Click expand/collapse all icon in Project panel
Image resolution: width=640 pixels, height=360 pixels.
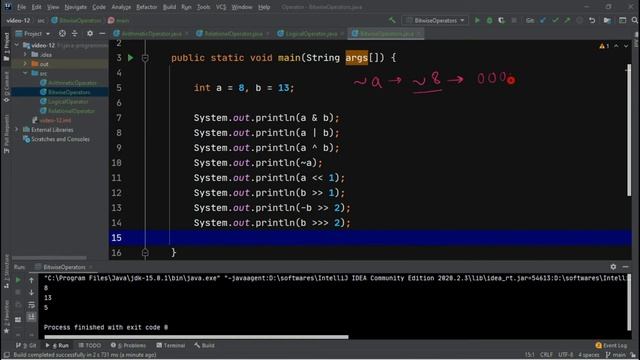pyautogui.click(x=75, y=33)
